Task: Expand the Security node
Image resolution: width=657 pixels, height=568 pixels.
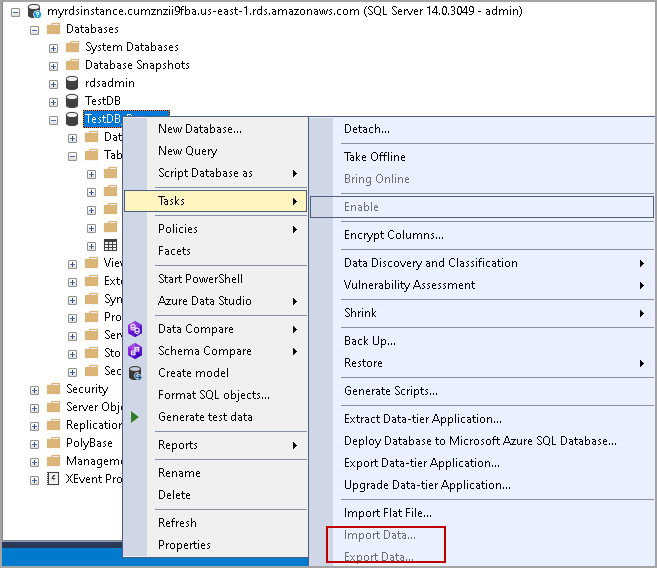Action: pyautogui.click(x=34, y=390)
